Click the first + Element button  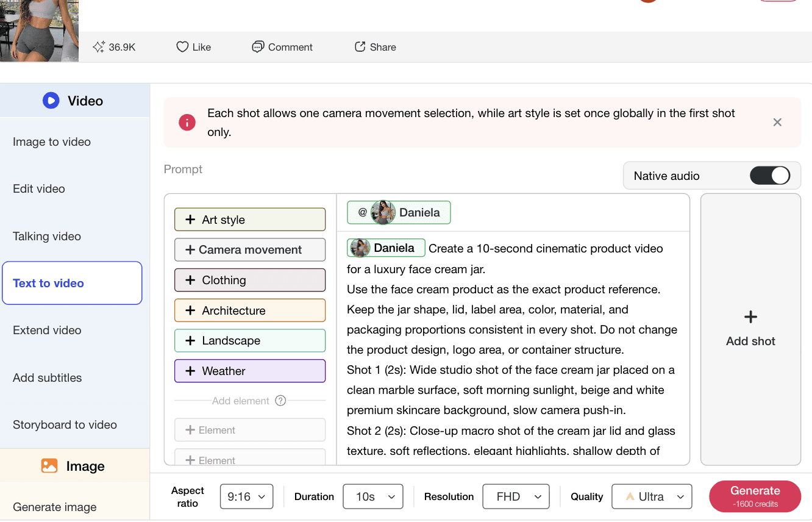click(x=250, y=430)
